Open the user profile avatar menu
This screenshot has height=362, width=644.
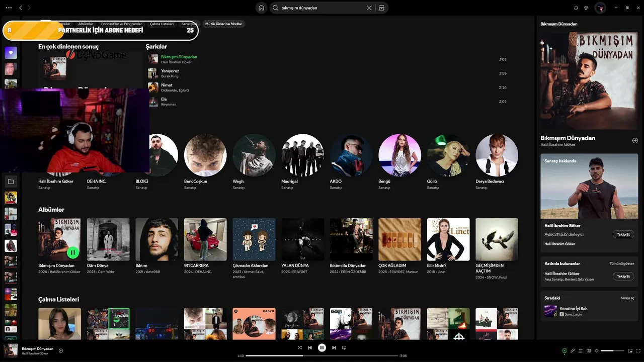click(600, 8)
